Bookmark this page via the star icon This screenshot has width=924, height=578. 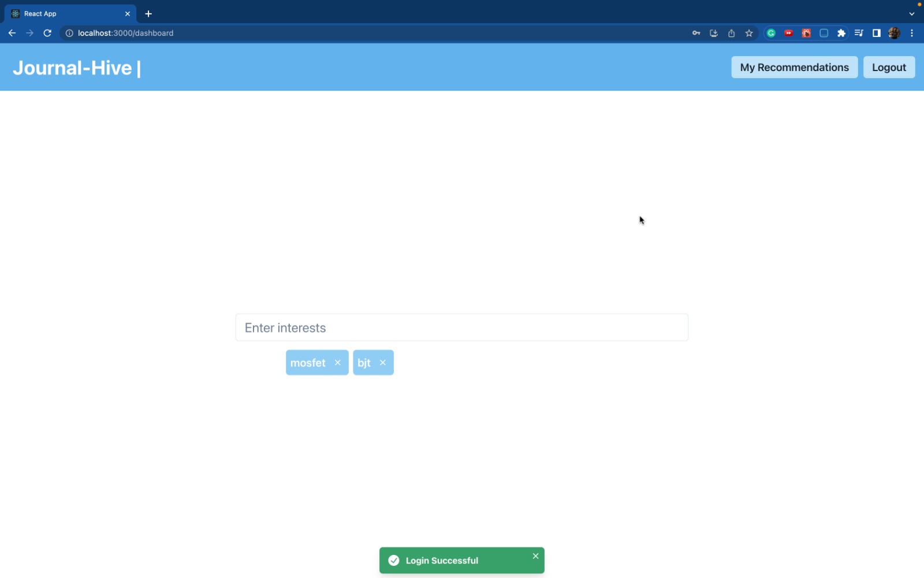748,33
